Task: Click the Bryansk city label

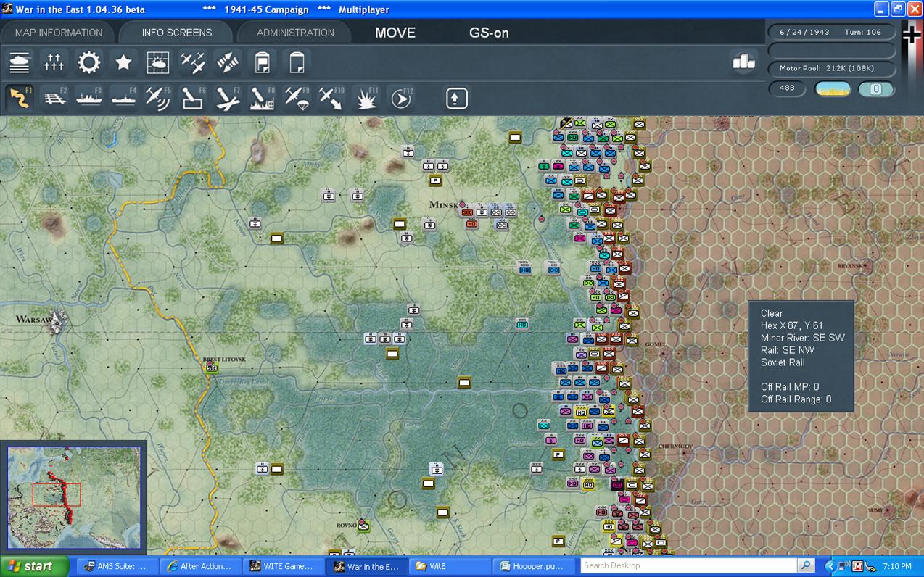Action: coord(851,266)
